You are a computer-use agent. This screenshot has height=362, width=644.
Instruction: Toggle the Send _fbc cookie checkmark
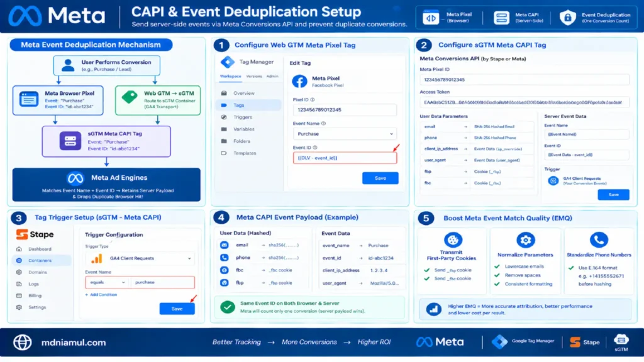tap(427, 278)
